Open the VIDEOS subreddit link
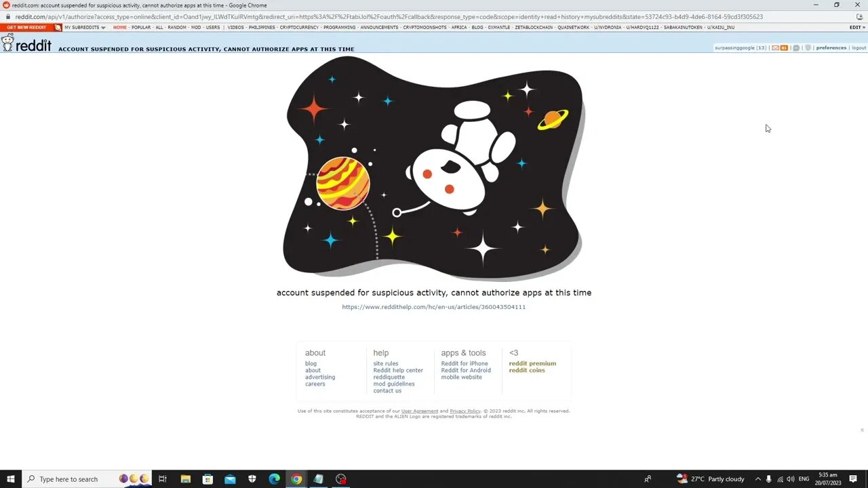Screen dimensions: 868x488 pos(236,28)
